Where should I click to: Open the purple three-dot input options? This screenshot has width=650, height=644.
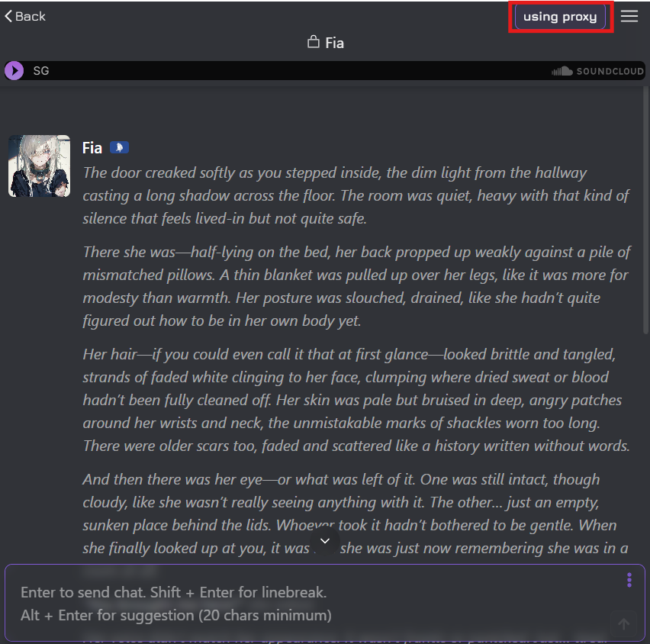click(x=629, y=580)
